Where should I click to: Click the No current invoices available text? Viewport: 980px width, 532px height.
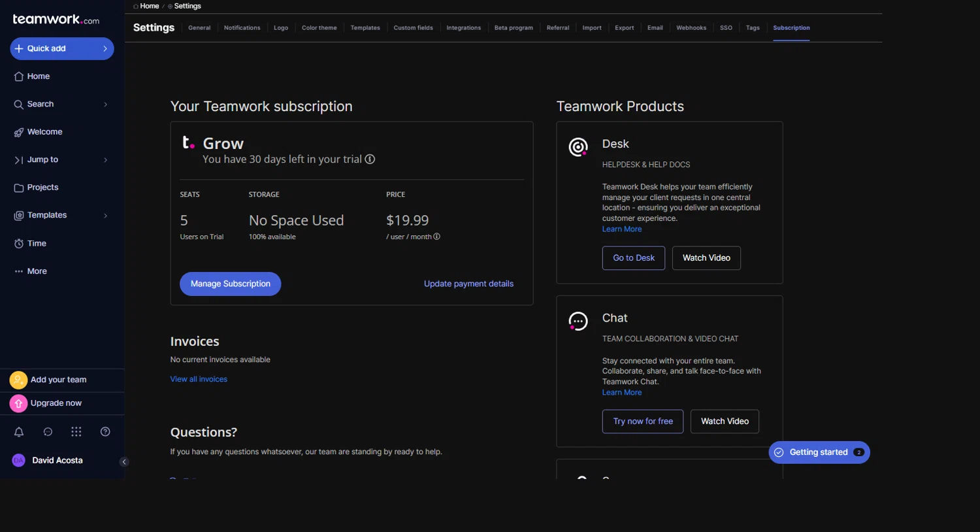point(220,359)
